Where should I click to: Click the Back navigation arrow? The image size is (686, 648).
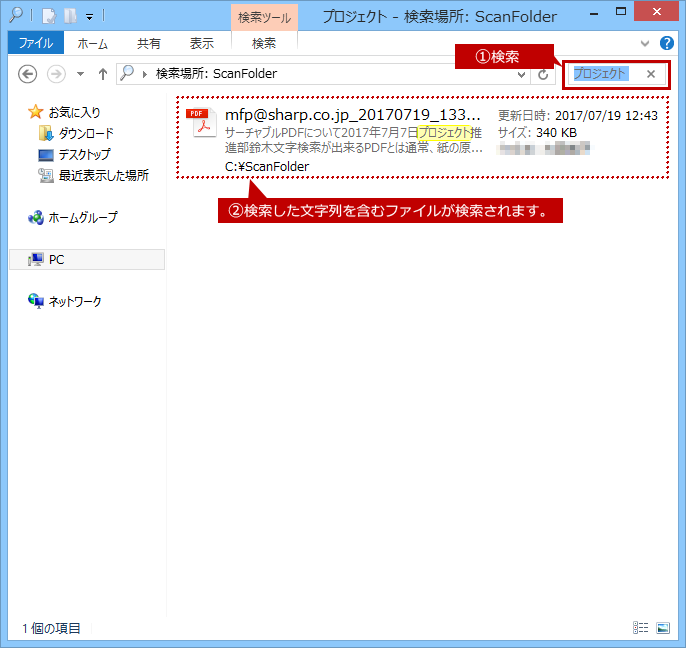[27, 74]
